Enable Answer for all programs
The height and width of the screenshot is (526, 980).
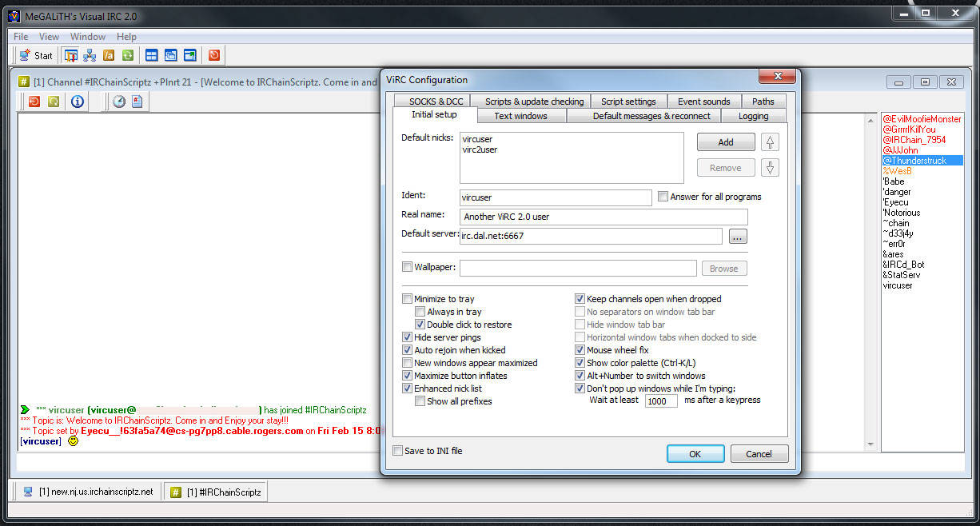click(663, 197)
